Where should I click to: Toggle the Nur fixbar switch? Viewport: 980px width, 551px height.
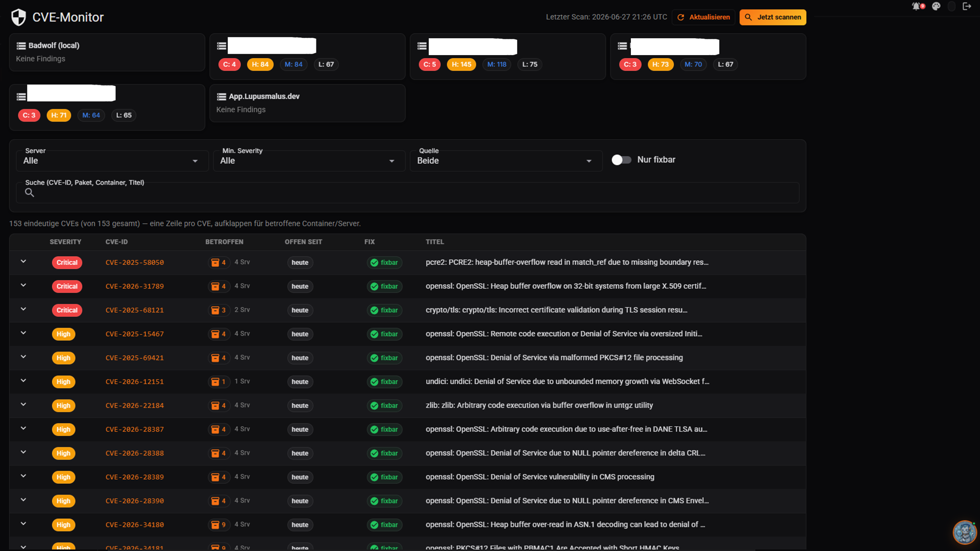pyautogui.click(x=621, y=160)
